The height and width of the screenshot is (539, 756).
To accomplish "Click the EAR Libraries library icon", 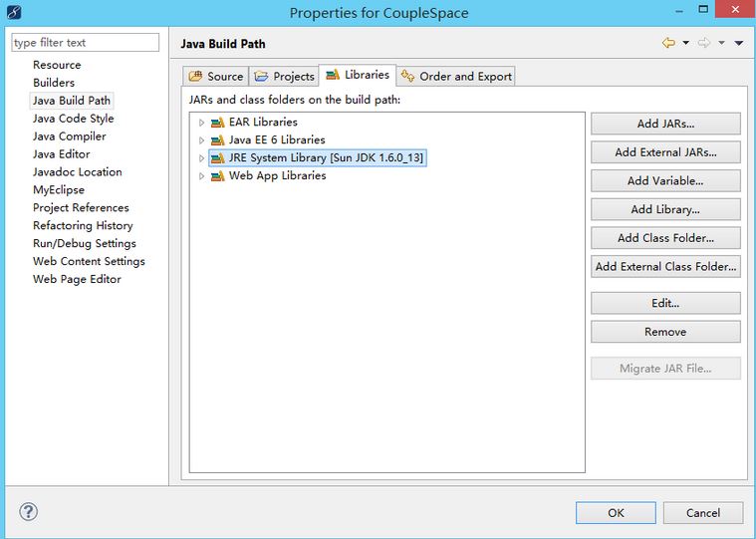I will point(218,123).
